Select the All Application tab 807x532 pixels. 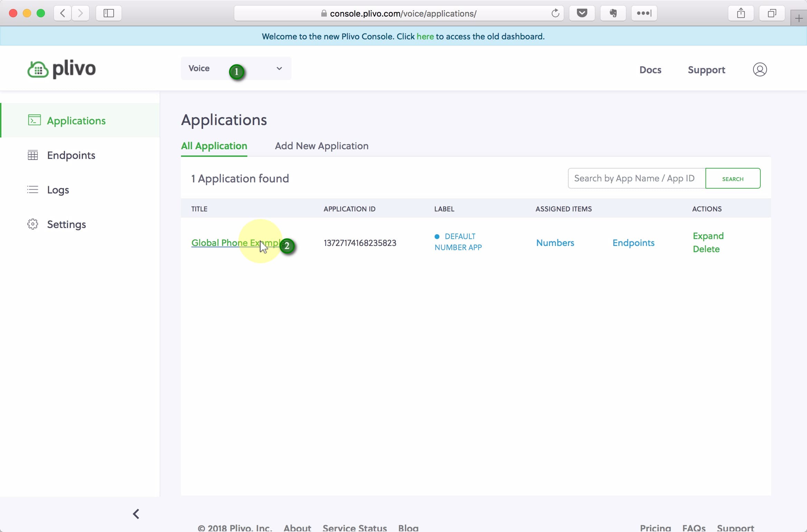214,145
